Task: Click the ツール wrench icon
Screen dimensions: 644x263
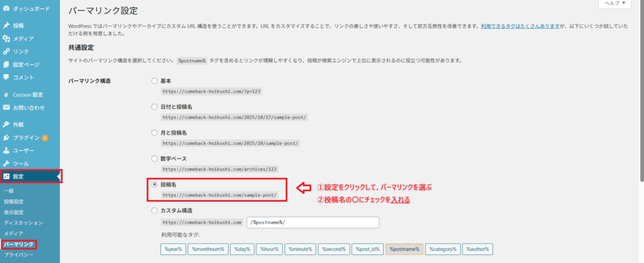Action: pyautogui.click(x=6, y=163)
